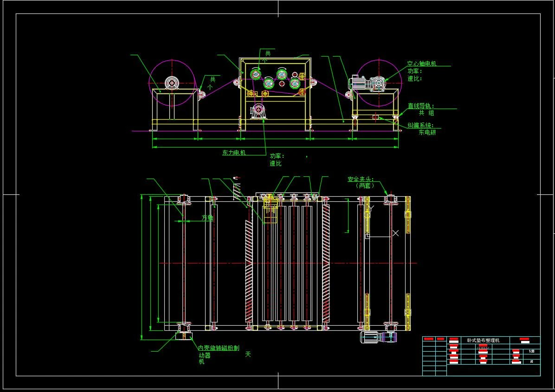Viewport: 555px width, 392px height.
Task: Pick the gear motor at the plan view's bottom-right
Action: 378,337
